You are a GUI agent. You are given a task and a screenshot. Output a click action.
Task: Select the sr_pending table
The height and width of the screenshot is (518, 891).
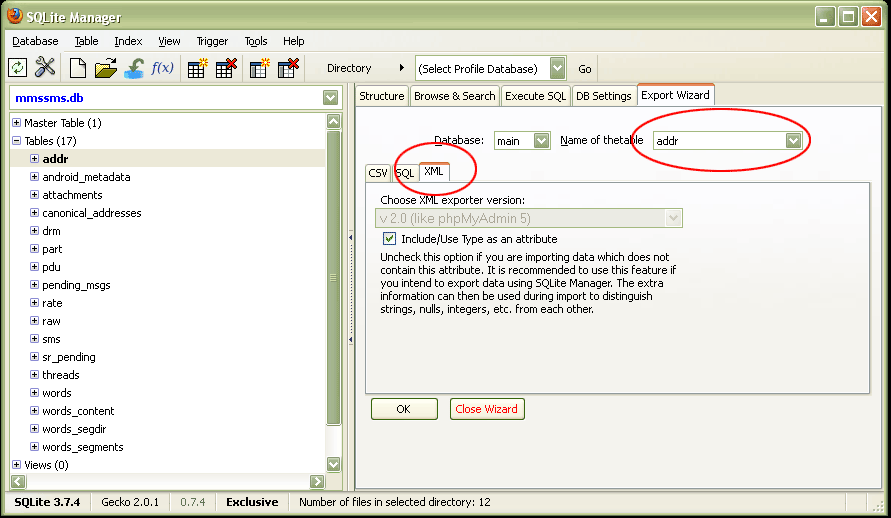pyautogui.click(x=69, y=357)
